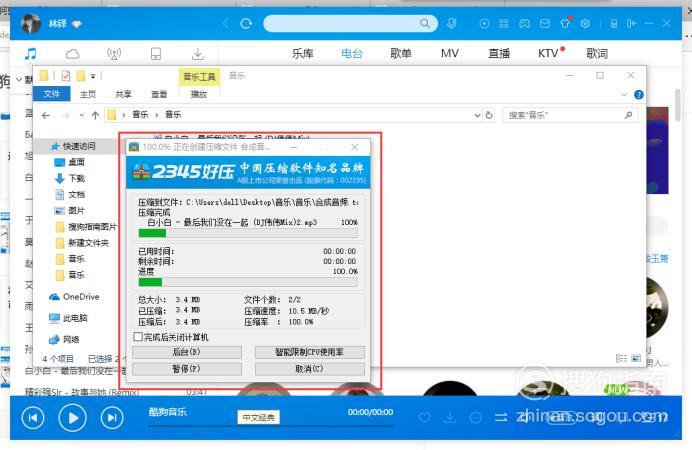Select 此电脑 in Explorer sidebar
This screenshot has width=692, height=450.
(x=68, y=318)
